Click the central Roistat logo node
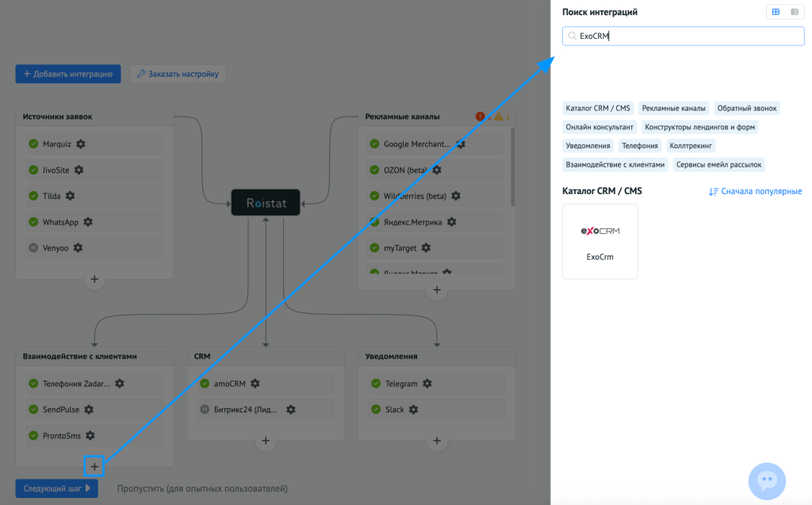Screen dimensions: 812x505 point(265,202)
